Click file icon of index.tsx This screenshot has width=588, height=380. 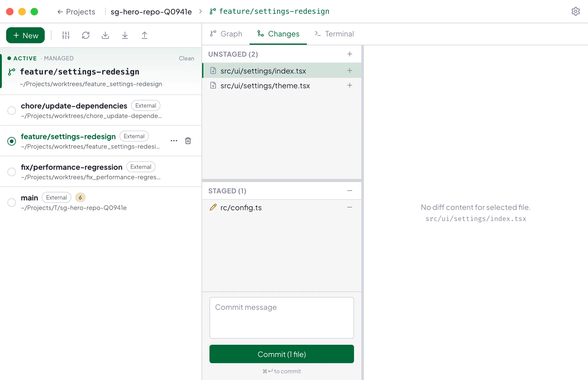tap(213, 71)
